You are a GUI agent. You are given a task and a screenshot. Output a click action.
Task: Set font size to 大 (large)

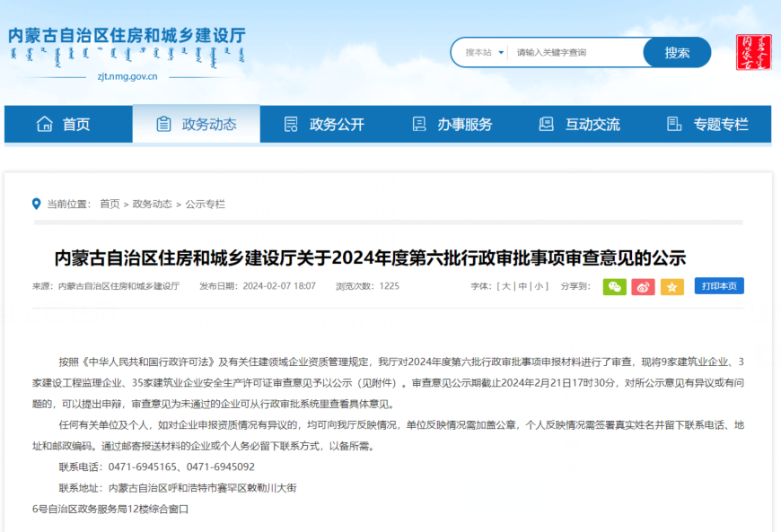(506, 286)
